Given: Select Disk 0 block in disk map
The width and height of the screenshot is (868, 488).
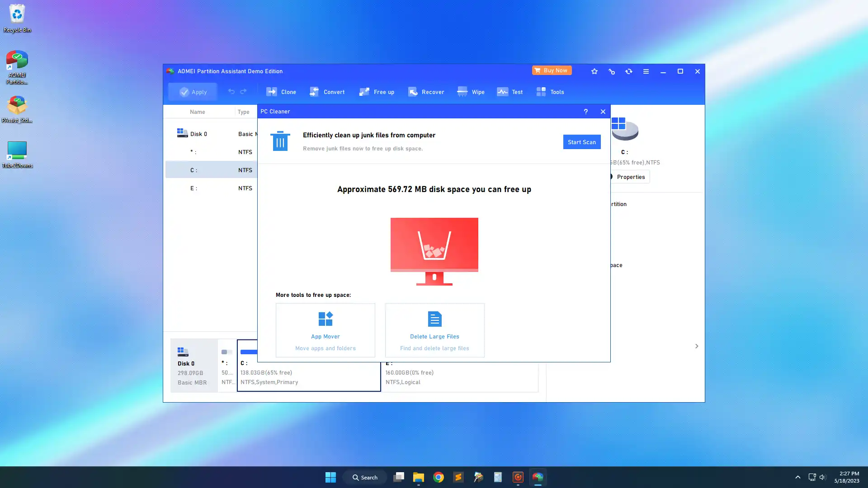Looking at the screenshot, I should click(x=194, y=366).
